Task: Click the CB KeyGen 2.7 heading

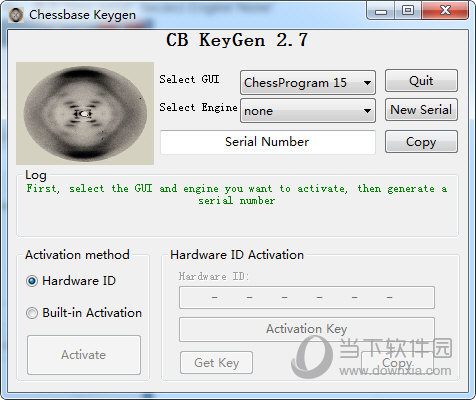Action: click(x=237, y=40)
